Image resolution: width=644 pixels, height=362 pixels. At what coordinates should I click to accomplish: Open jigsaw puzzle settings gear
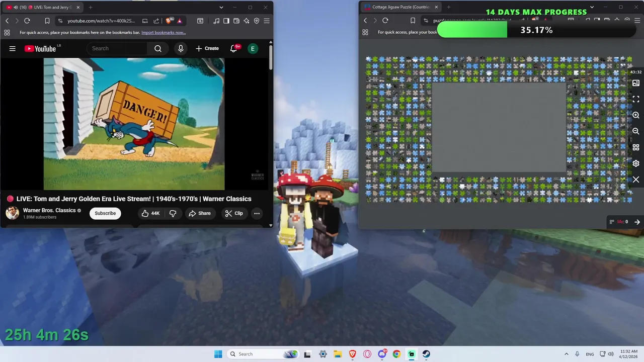pos(636,163)
